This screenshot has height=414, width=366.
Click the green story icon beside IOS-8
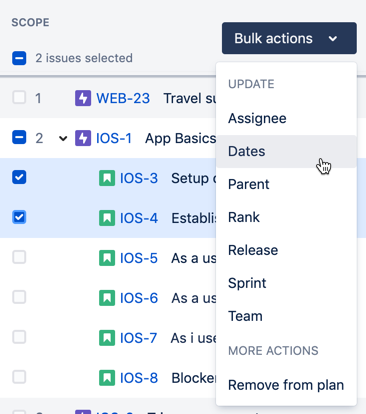click(107, 378)
